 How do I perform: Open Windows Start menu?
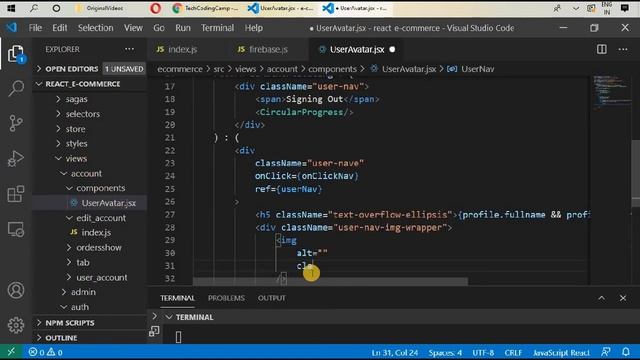click(11, 8)
